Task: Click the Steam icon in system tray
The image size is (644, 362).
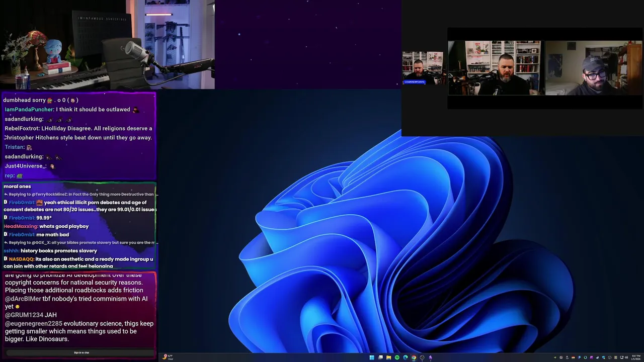Action: coord(597,357)
